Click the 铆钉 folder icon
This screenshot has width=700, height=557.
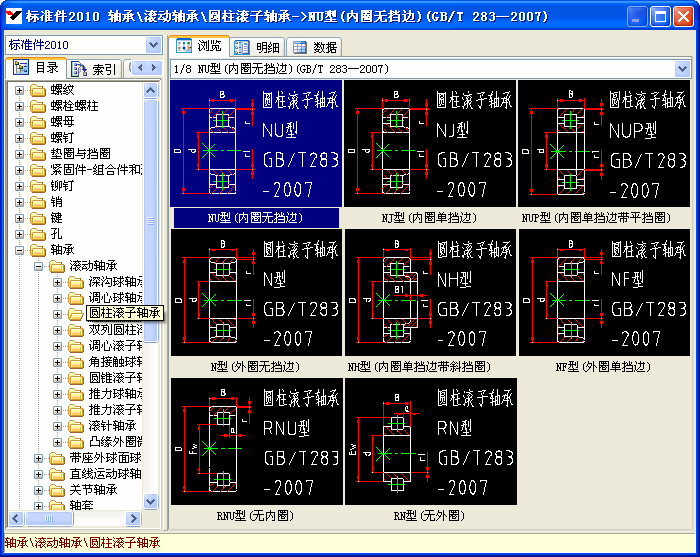click(x=37, y=185)
